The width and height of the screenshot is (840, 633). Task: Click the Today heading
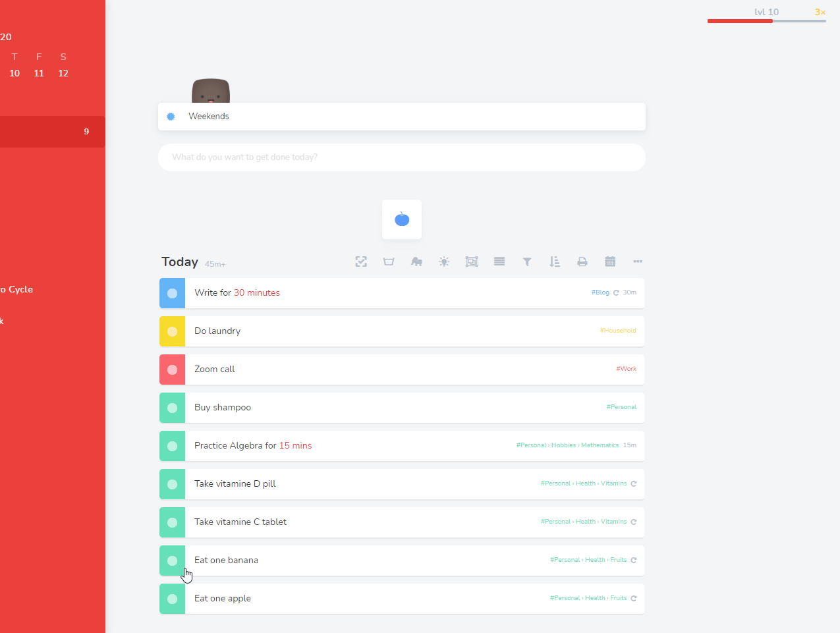pos(180,261)
